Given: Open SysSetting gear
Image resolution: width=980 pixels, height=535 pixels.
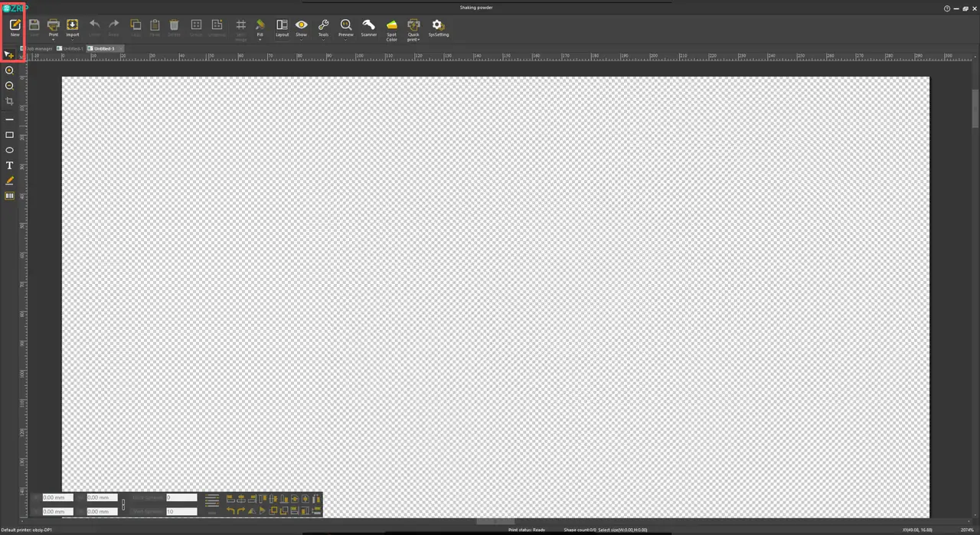Looking at the screenshot, I should (438, 28).
